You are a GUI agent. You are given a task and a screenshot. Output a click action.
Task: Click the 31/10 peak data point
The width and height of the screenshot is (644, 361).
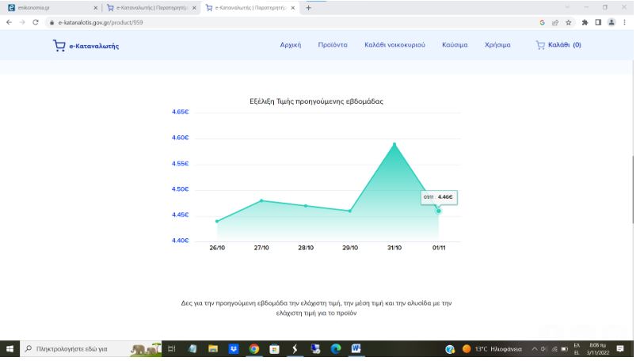(x=394, y=144)
